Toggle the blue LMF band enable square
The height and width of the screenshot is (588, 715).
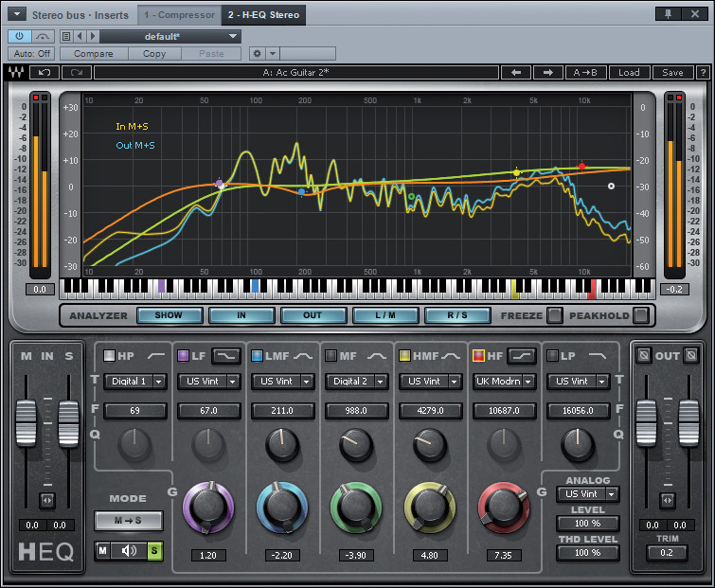257,355
